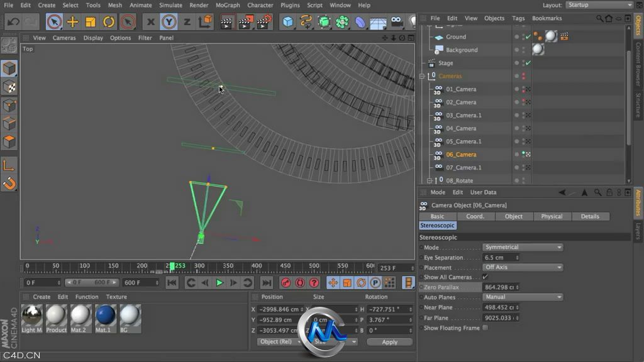Select 06_Camera in object list
Screen dimensions: 644x362
coord(461,155)
